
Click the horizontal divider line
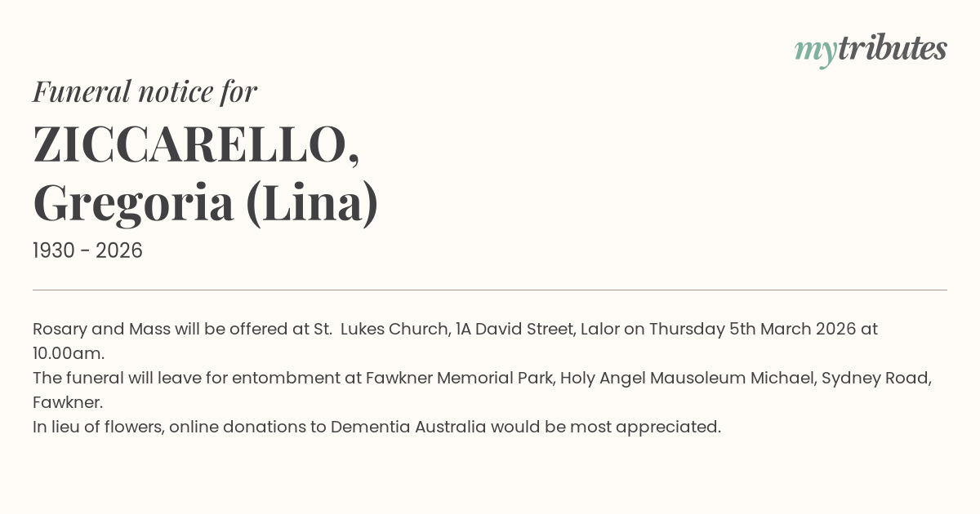coord(490,290)
